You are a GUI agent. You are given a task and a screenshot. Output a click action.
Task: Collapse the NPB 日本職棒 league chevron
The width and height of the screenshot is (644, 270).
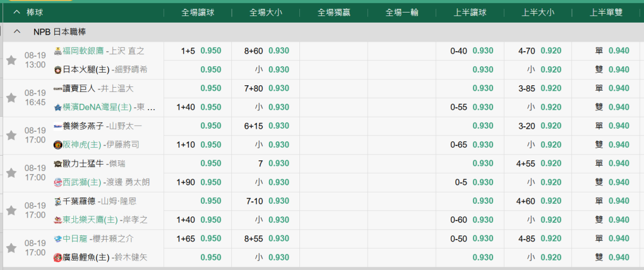[x=17, y=32]
